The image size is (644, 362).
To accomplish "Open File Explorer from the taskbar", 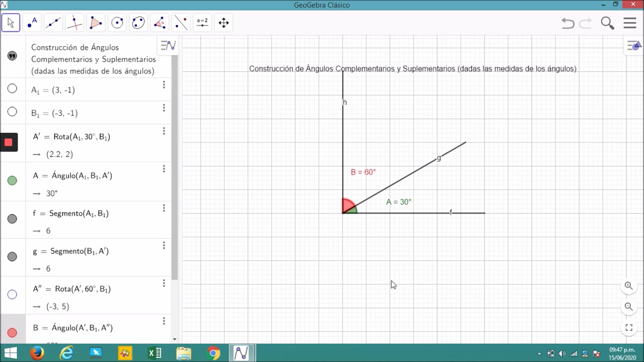I will pos(184,353).
